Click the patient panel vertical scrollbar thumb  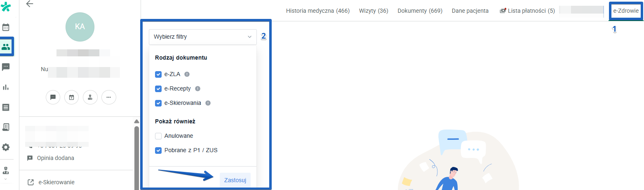pyautogui.click(x=136, y=158)
